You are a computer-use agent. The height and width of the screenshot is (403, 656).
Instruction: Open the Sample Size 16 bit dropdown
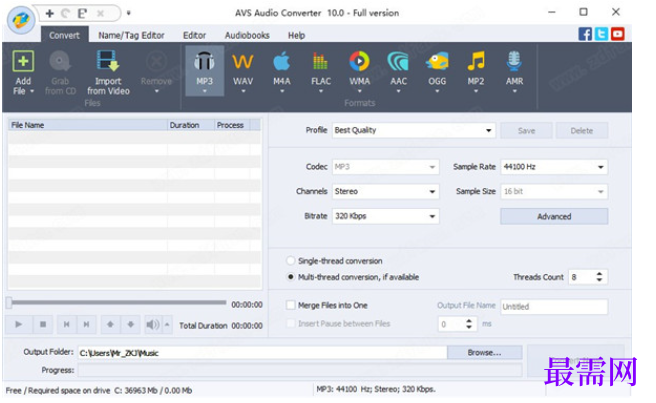[554, 192]
